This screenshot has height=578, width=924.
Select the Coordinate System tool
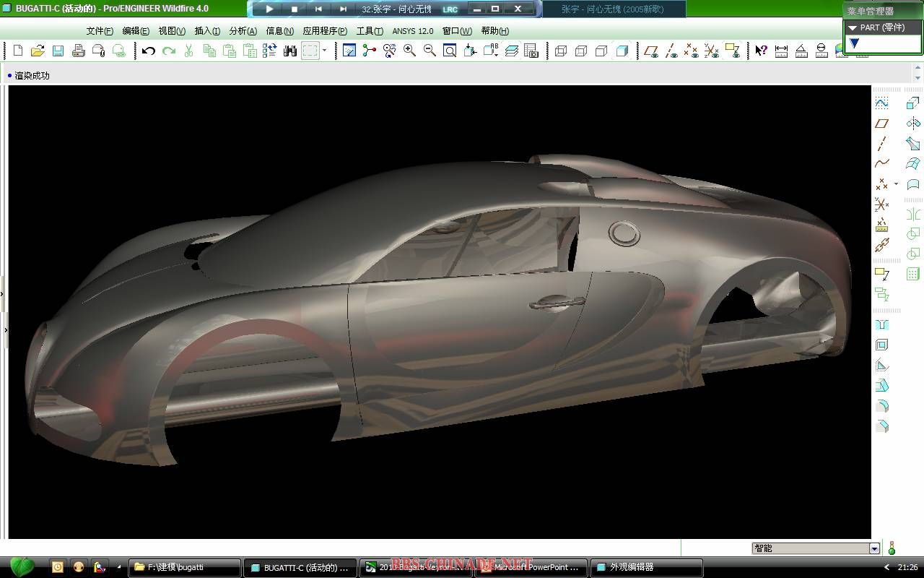[881, 204]
